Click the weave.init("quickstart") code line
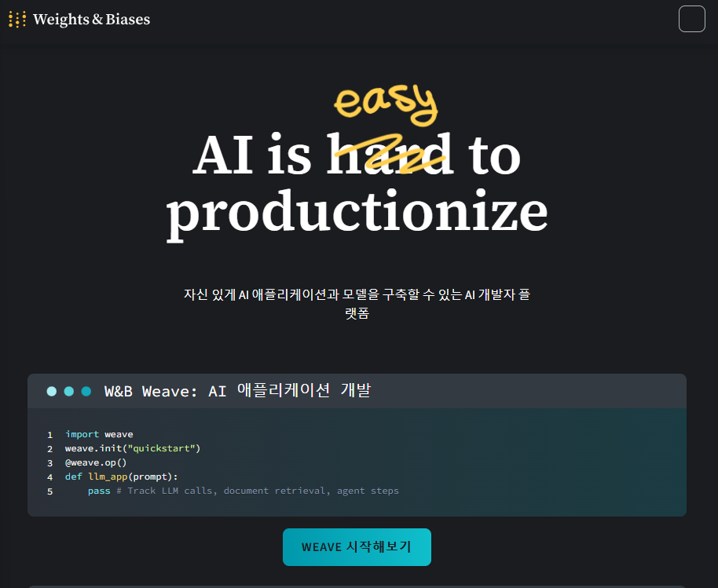718x588 pixels. point(133,448)
